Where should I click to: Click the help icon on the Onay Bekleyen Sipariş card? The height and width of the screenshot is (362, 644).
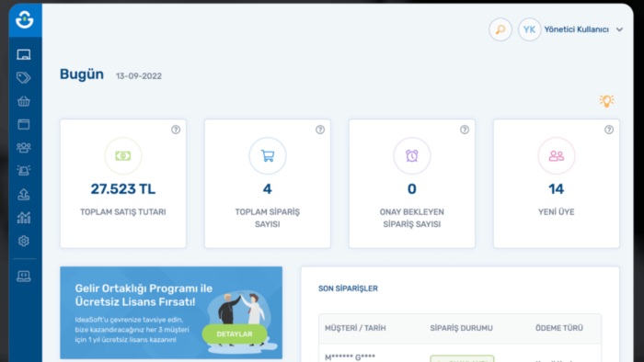point(465,130)
